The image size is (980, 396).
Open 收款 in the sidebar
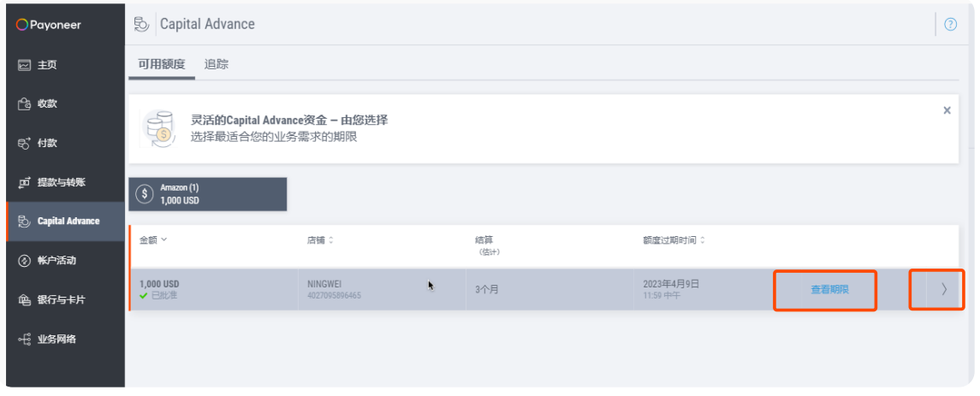(66, 104)
